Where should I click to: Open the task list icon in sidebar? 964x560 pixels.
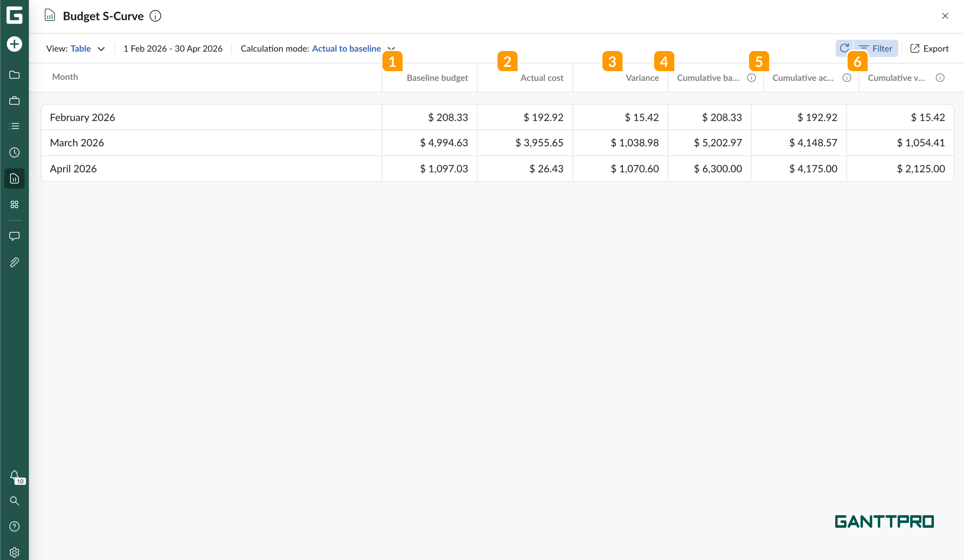14,126
